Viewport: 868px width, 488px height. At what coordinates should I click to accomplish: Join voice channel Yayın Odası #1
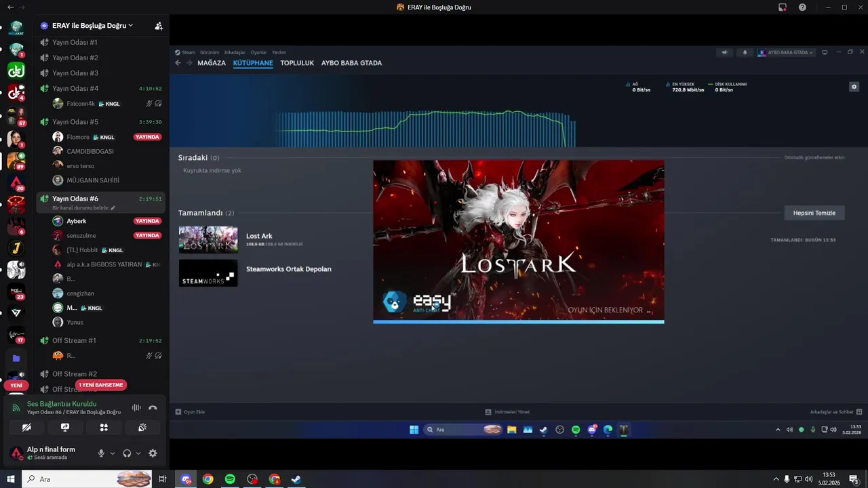pos(101,42)
